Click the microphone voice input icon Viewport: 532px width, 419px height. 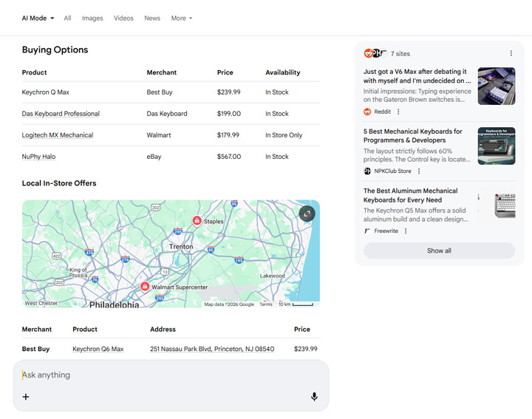(x=314, y=397)
